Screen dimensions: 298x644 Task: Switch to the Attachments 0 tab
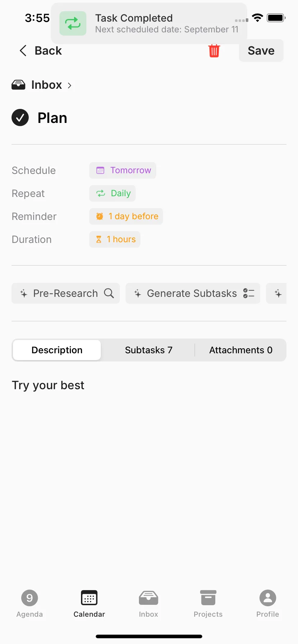point(241,350)
